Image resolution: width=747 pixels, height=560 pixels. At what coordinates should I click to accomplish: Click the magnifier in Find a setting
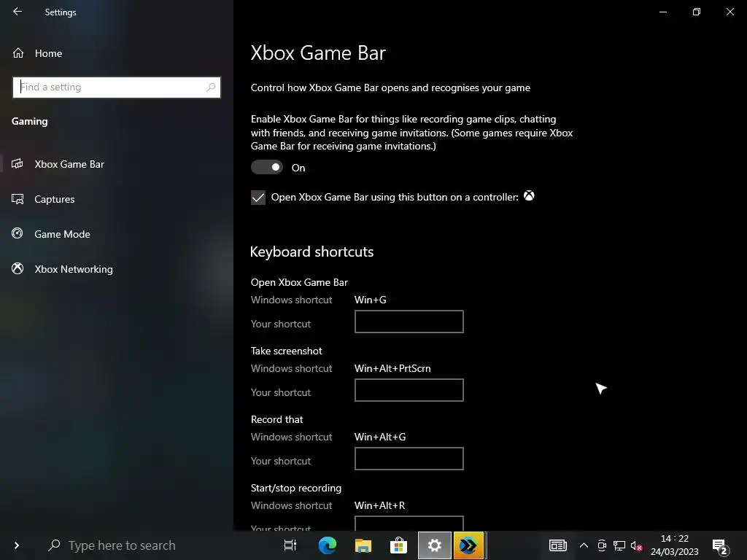point(211,87)
